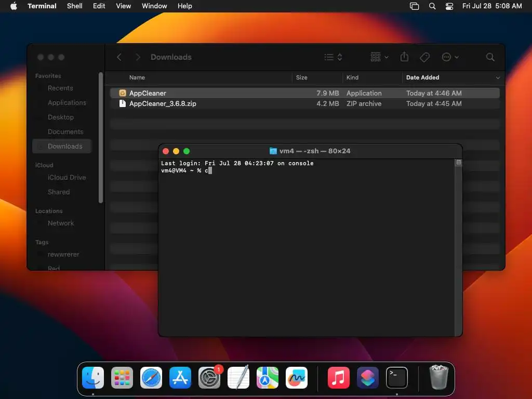Click the Terminal title folder proxy icon
532x399 pixels.
[273, 151]
